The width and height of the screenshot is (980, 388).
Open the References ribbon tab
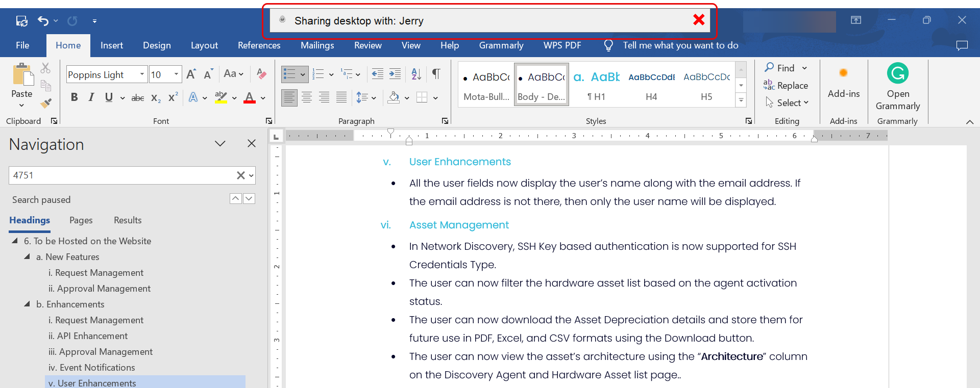[x=259, y=45]
